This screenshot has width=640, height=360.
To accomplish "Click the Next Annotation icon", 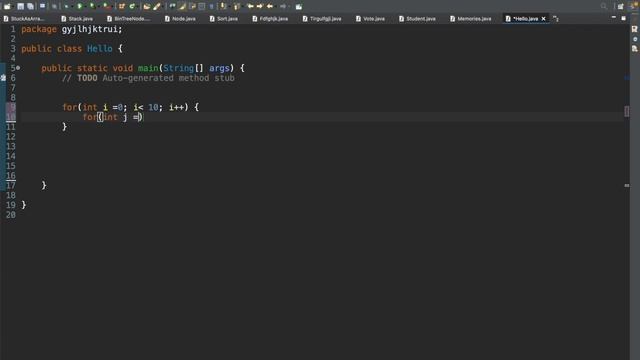I will click(223, 6).
